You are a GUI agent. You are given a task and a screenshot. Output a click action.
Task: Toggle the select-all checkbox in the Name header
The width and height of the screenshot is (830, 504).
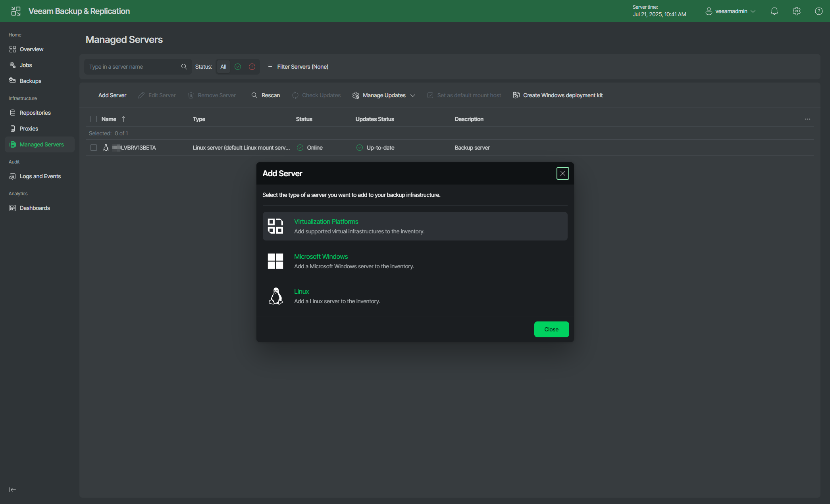pyautogui.click(x=94, y=119)
